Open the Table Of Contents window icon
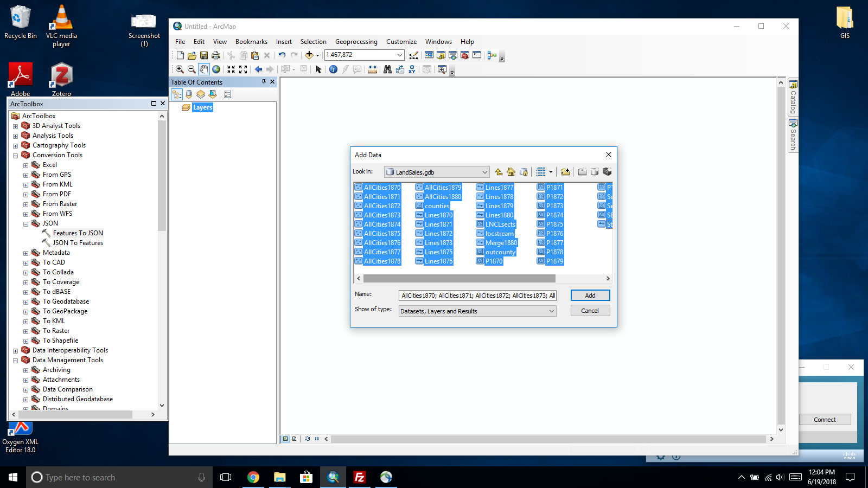The width and height of the screenshot is (868, 488). [x=429, y=55]
